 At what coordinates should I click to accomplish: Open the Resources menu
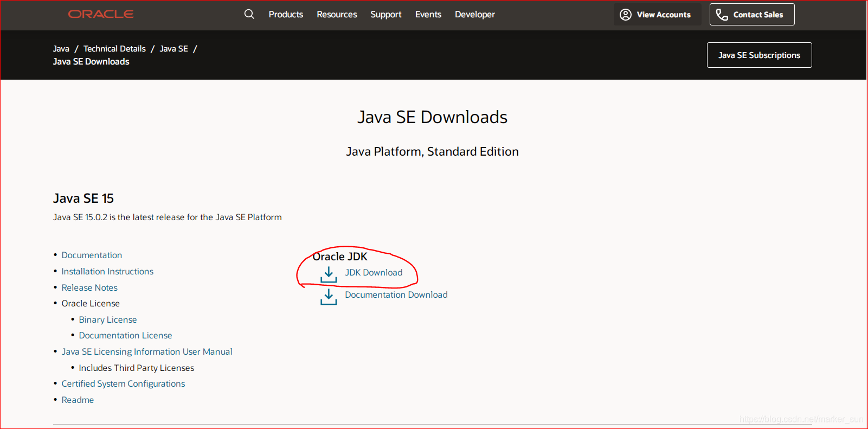tap(337, 15)
